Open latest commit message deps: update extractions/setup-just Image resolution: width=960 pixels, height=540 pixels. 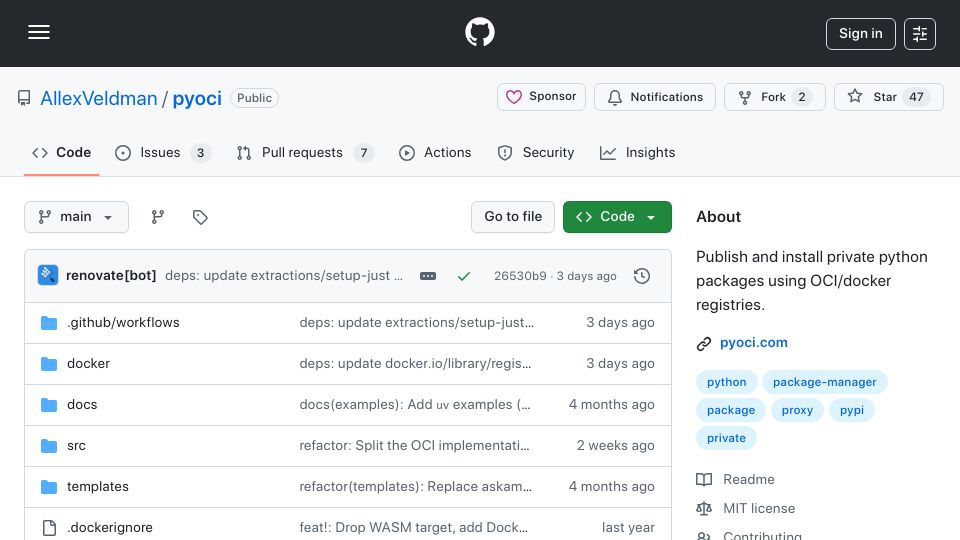click(283, 276)
